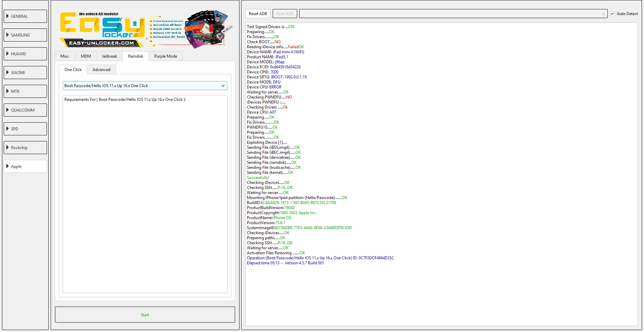Switch to the Purple Mode tab
This screenshot has width=644, height=332.
[166, 56]
